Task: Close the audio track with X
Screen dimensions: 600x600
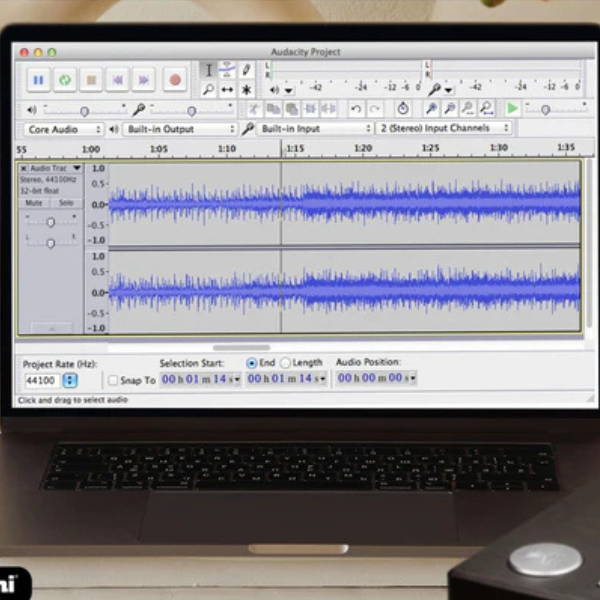Action: 24,168
